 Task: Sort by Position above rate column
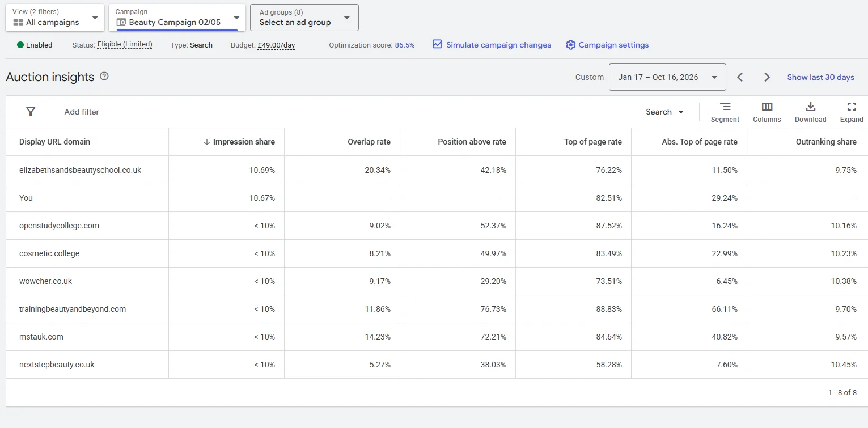point(472,142)
